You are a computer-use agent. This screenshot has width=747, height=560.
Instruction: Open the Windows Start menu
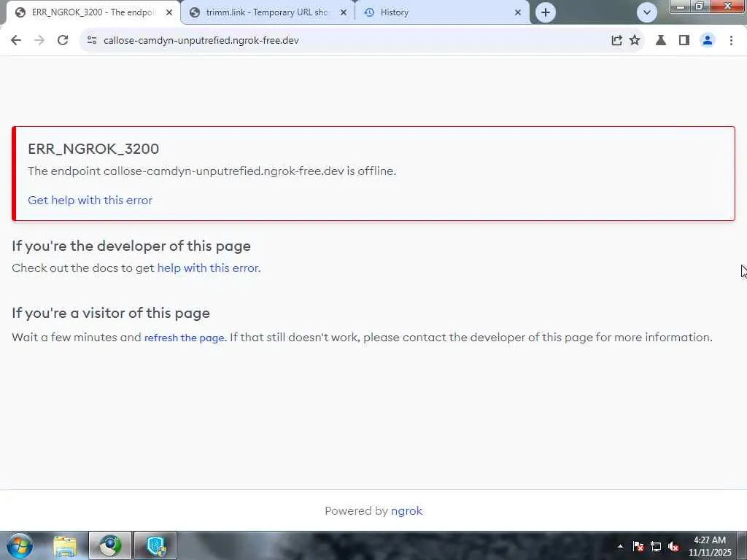[19, 546]
